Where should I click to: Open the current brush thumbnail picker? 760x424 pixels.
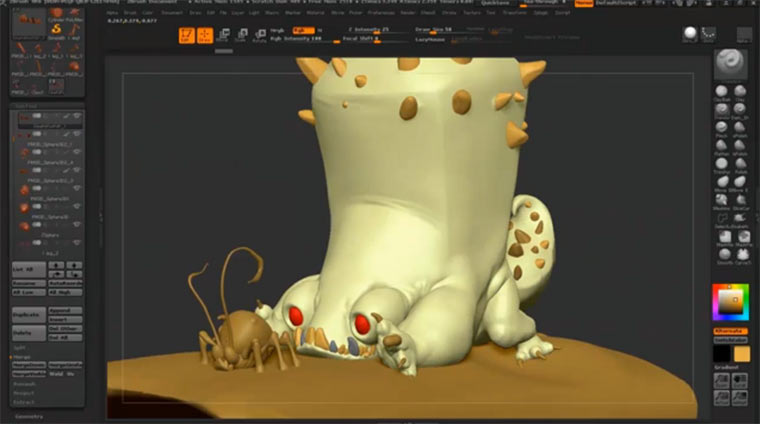point(730,64)
